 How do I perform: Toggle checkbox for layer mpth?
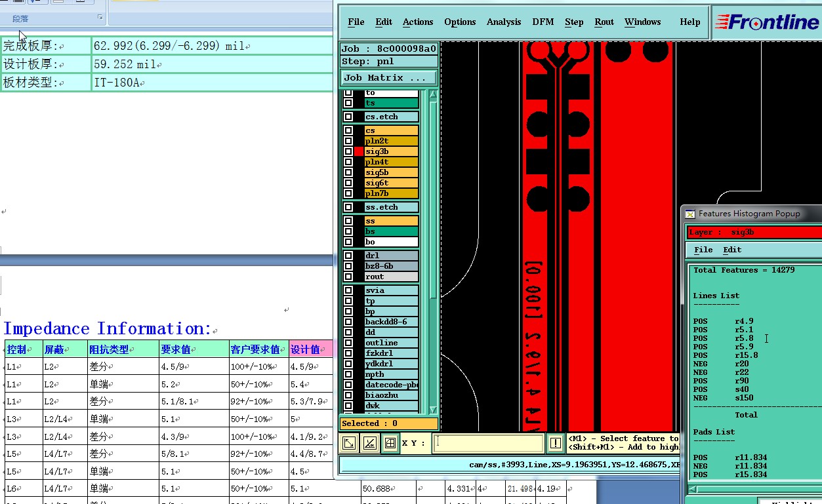coord(348,374)
